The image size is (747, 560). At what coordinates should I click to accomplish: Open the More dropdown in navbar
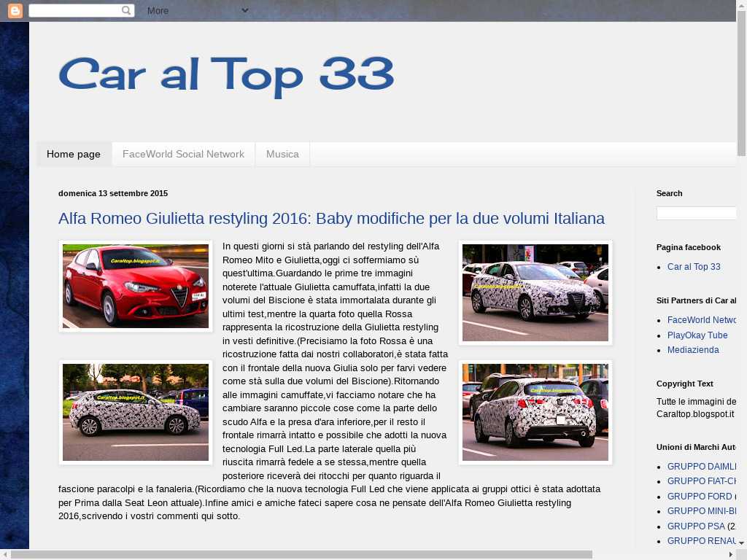[x=197, y=11]
